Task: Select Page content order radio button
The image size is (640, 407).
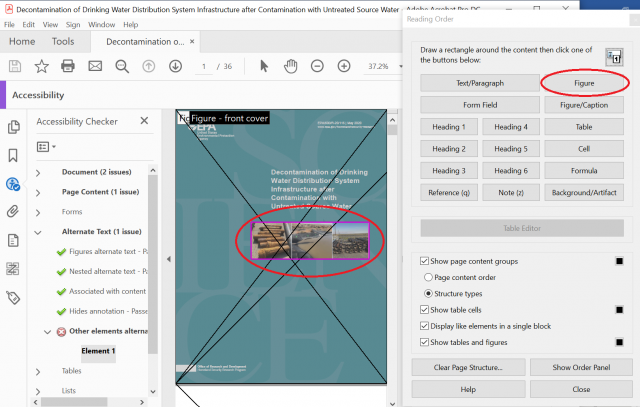Action: click(430, 277)
